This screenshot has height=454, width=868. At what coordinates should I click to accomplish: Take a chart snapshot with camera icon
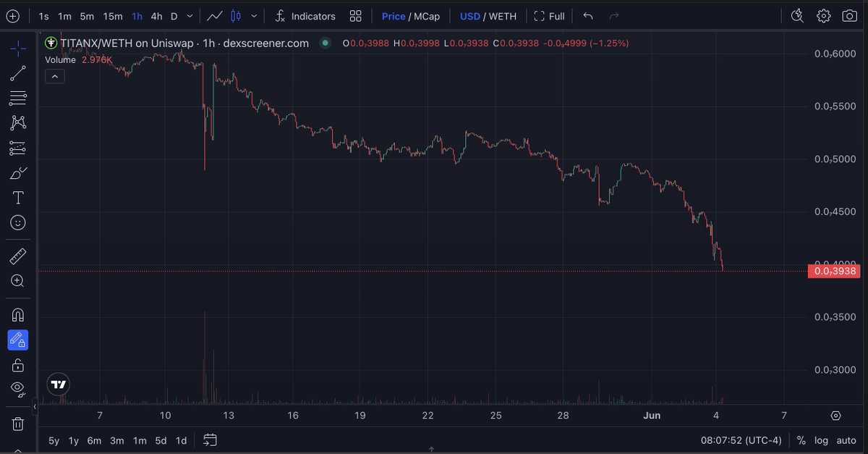tap(849, 16)
